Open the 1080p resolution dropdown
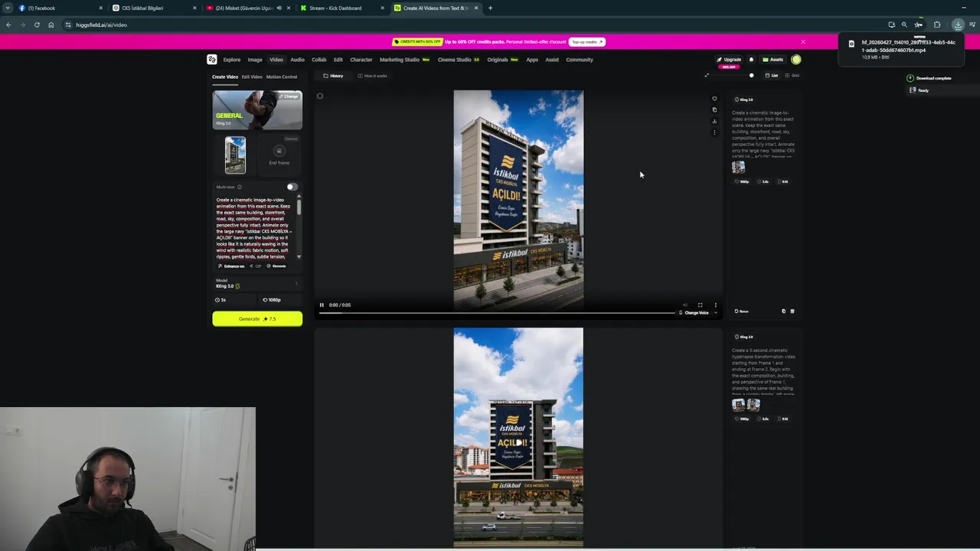980x551 pixels. click(280, 300)
